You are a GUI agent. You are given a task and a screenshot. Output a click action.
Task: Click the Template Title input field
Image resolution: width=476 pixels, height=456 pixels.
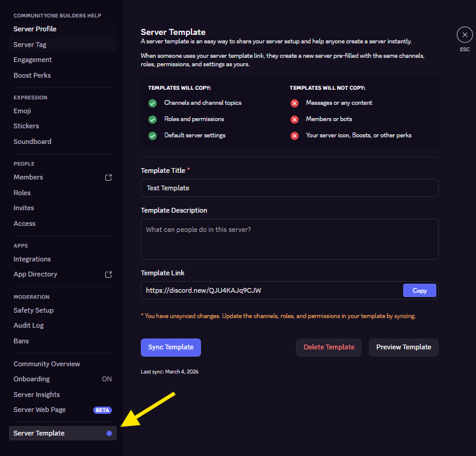[289, 188]
